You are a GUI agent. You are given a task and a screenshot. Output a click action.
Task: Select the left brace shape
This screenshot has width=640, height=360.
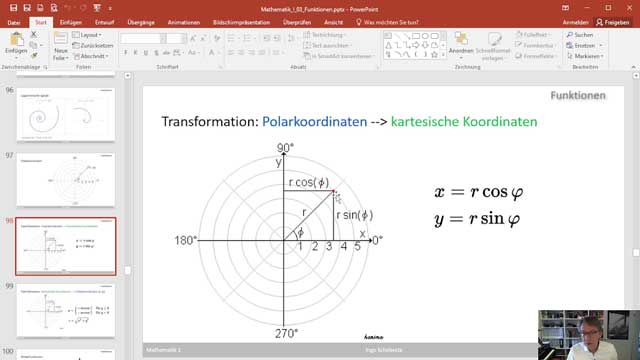click(416, 54)
